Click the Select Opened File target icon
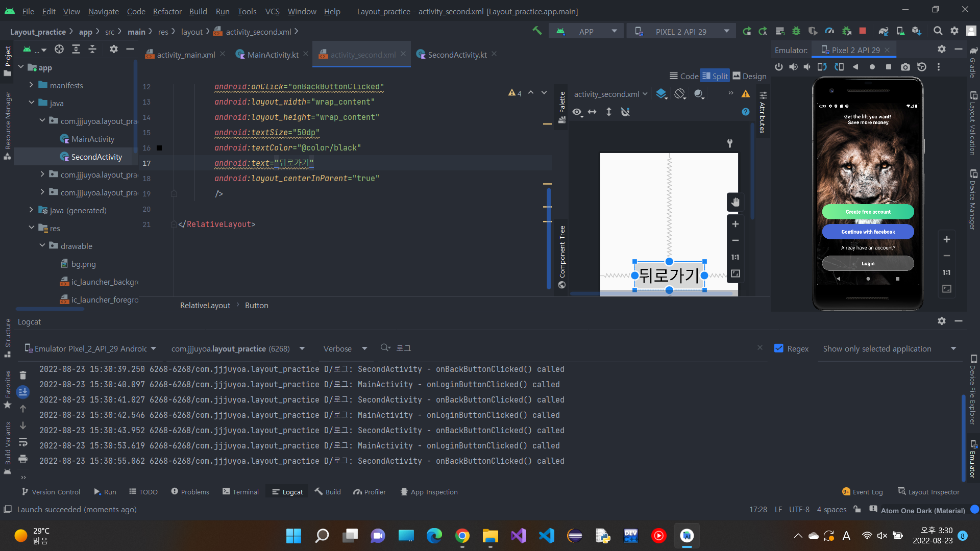980x551 pixels. [x=59, y=49]
